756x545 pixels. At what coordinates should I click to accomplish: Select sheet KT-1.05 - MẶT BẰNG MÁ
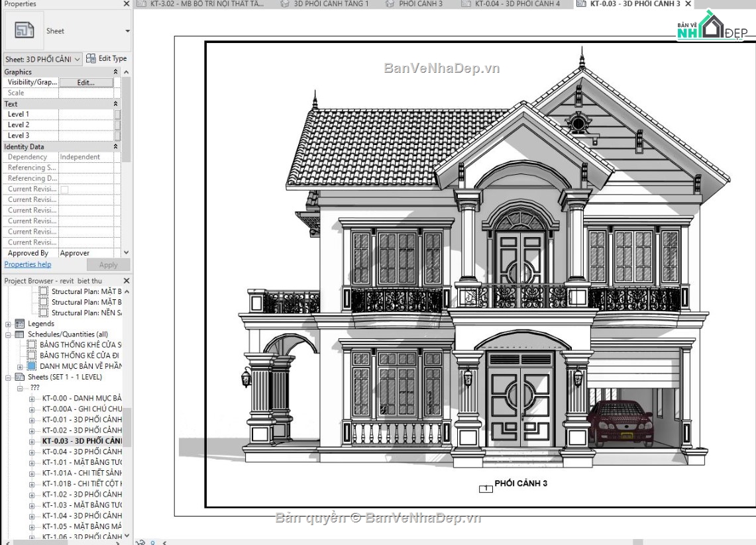pos(82,526)
